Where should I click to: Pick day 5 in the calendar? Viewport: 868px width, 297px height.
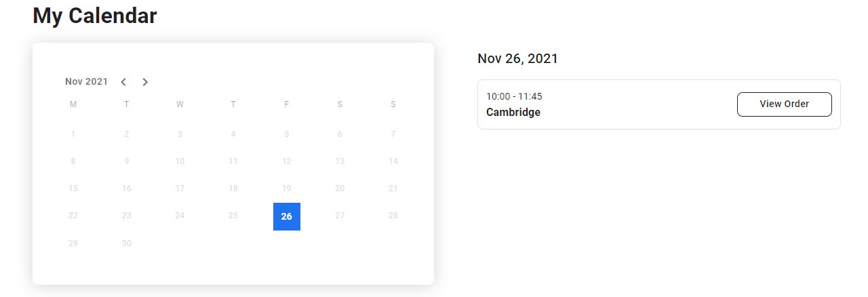click(287, 134)
